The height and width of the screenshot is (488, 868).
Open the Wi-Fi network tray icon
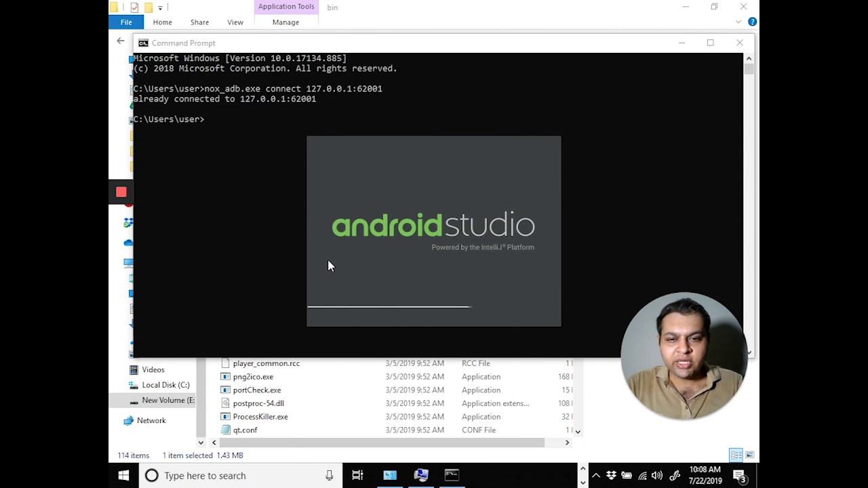(642, 476)
